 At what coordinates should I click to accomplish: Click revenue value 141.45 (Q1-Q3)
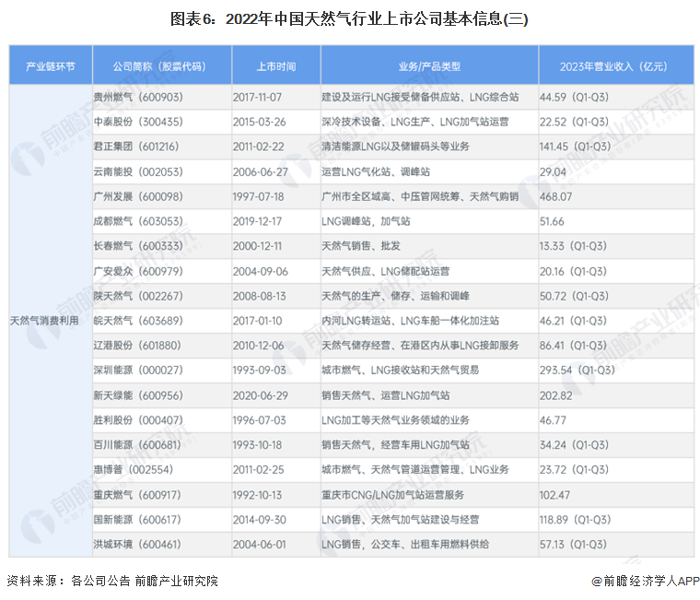[x=575, y=147]
